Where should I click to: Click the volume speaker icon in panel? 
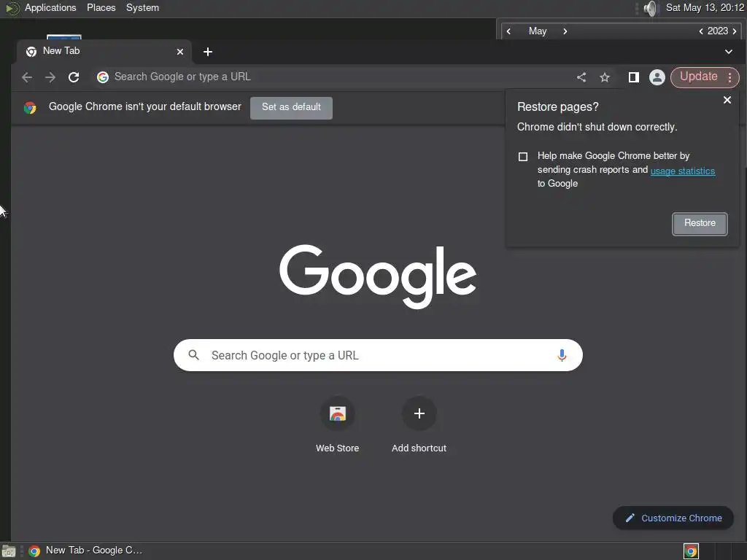(x=650, y=8)
